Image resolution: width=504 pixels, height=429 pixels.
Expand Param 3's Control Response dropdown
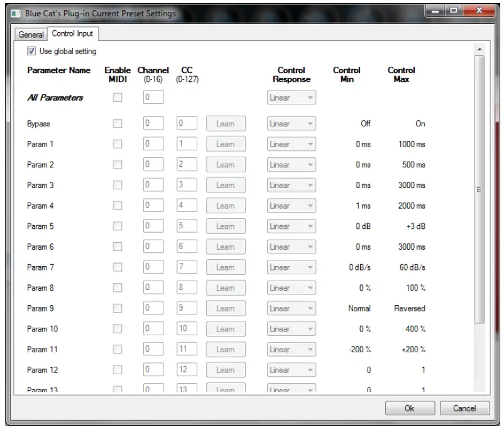[290, 185]
